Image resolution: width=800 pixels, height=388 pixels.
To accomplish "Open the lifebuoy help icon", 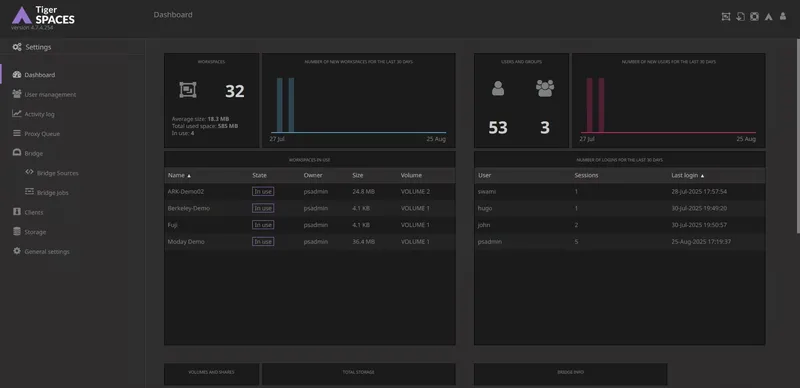I will coord(754,17).
